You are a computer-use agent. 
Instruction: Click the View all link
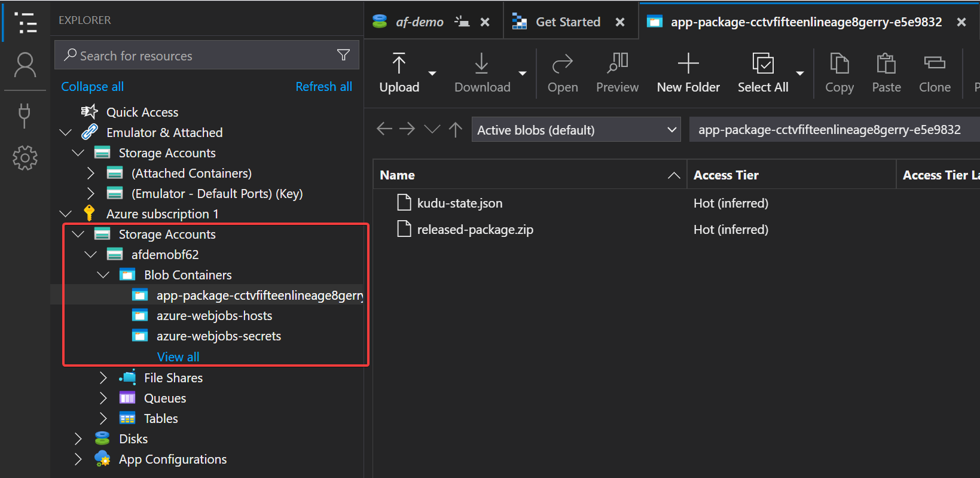point(178,357)
